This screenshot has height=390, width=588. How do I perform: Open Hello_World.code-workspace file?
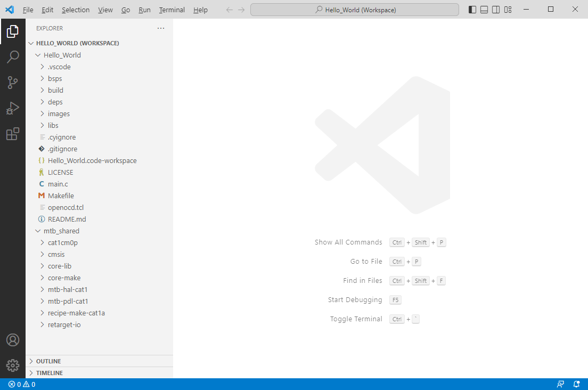(100, 160)
